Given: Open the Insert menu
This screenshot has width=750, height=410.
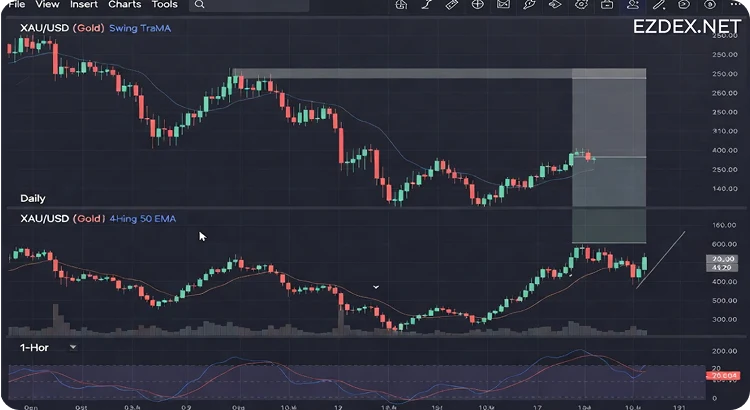Looking at the screenshot, I should [x=84, y=4].
